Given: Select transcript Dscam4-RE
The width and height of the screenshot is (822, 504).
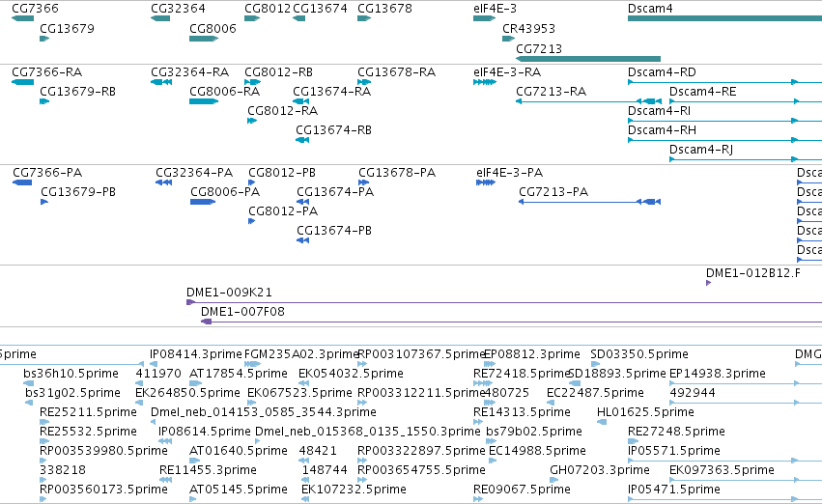Looking at the screenshot, I should click(x=702, y=91).
